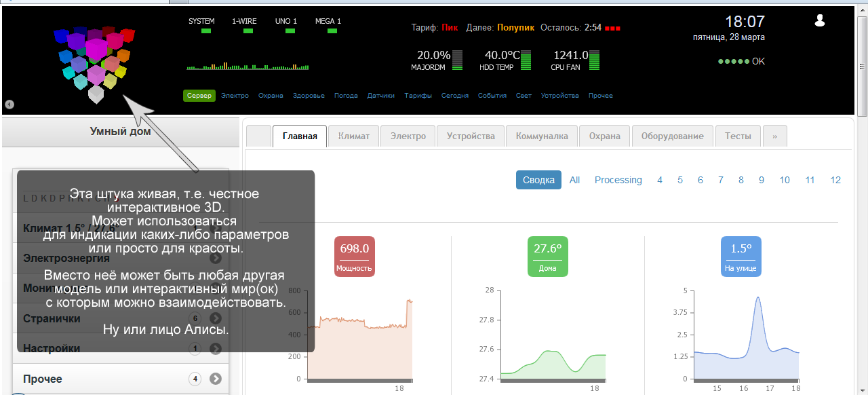Select the Сводка pill button
The height and width of the screenshot is (395, 868).
pyautogui.click(x=538, y=180)
